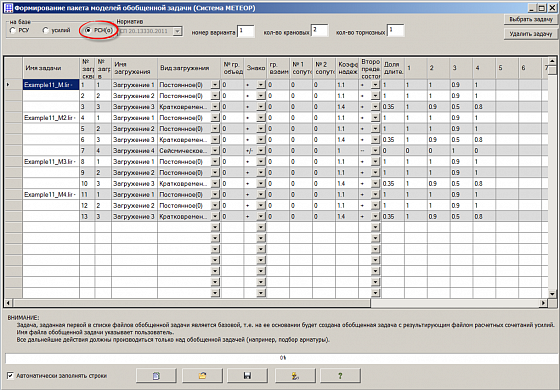Select the усилий radio button
Viewport: 560px width, 390px height.
45,31
